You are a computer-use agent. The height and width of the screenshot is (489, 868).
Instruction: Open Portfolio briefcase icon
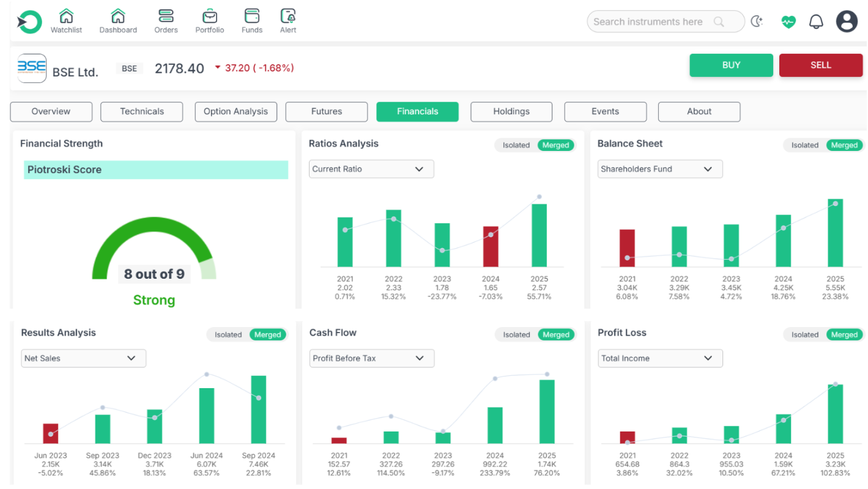pyautogui.click(x=210, y=16)
